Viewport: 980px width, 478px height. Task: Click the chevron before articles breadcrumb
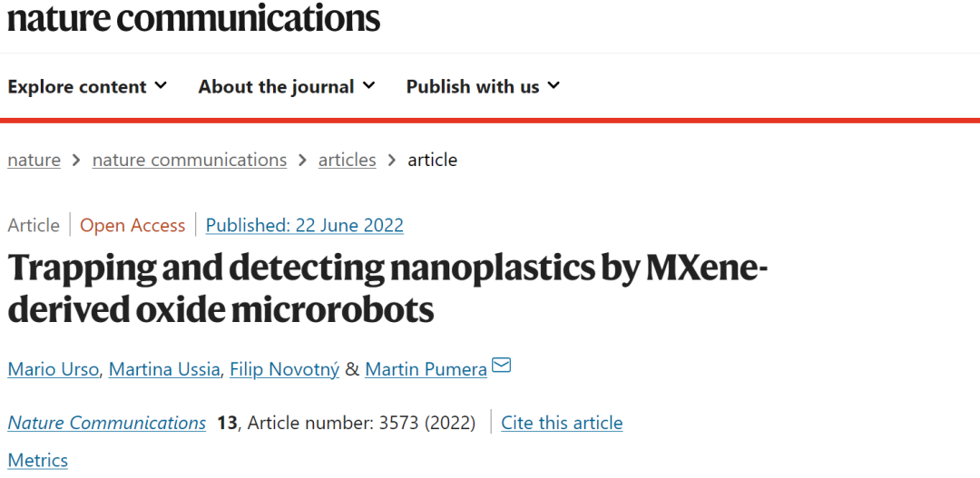pyautogui.click(x=302, y=161)
